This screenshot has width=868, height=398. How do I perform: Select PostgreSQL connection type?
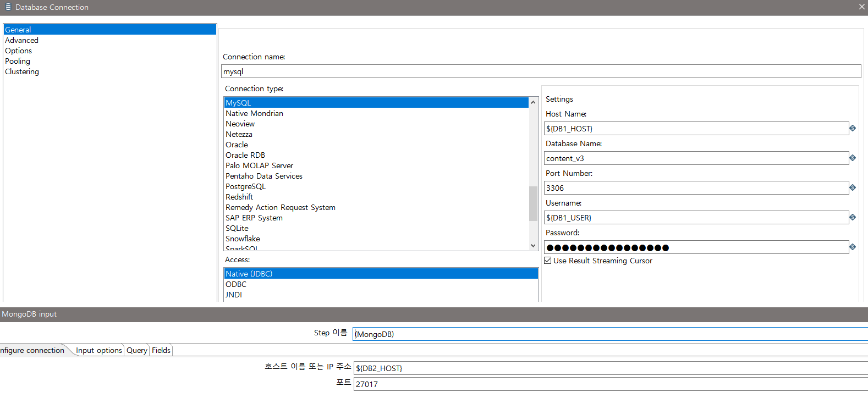(376, 186)
